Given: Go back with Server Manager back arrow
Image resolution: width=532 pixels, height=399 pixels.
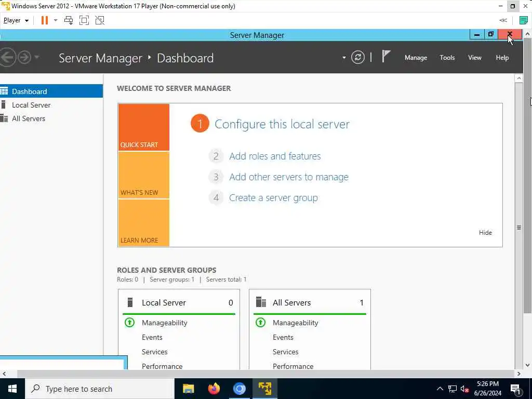Looking at the screenshot, I should point(7,57).
